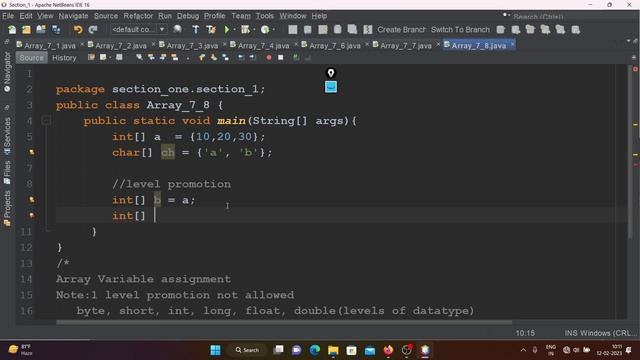The width and height of the screenshot is (640, 360).
Task: Open the Tools menu
Action: [x=264, y=16]
